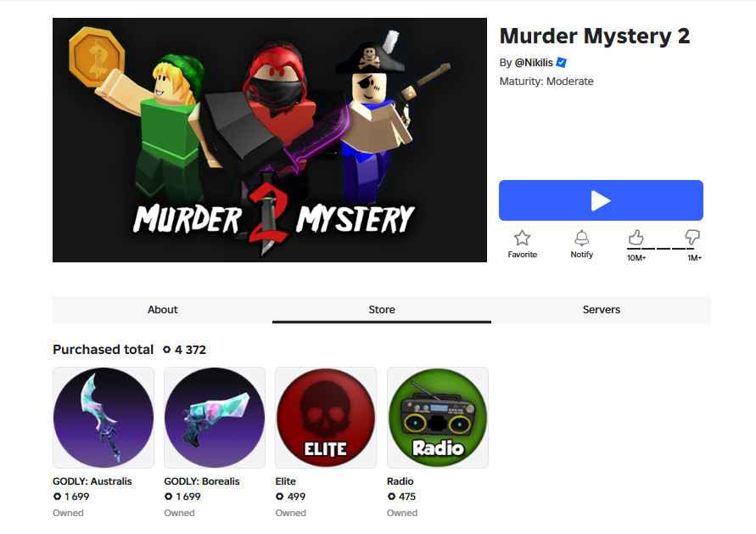756x534 pixels.
Task: Click the Murder Mystery 2 title heading
Action: (x=595, y=37)
